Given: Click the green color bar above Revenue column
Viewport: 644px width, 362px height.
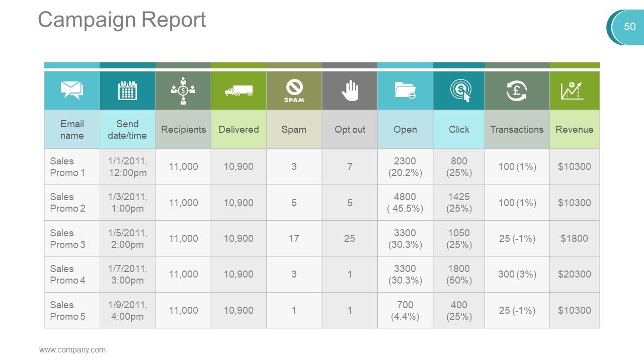Looking at the screenshot, I should [x=574, y=65].
